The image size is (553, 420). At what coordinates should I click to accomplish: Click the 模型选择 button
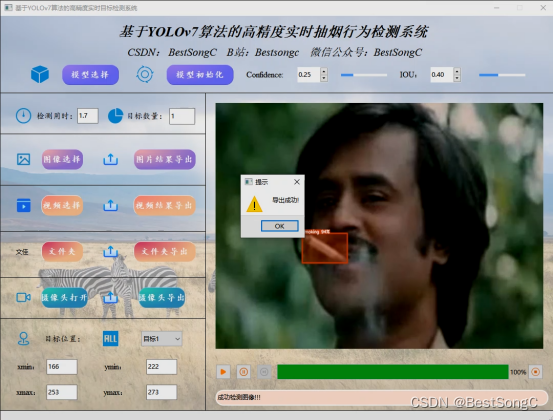point(90,75)
